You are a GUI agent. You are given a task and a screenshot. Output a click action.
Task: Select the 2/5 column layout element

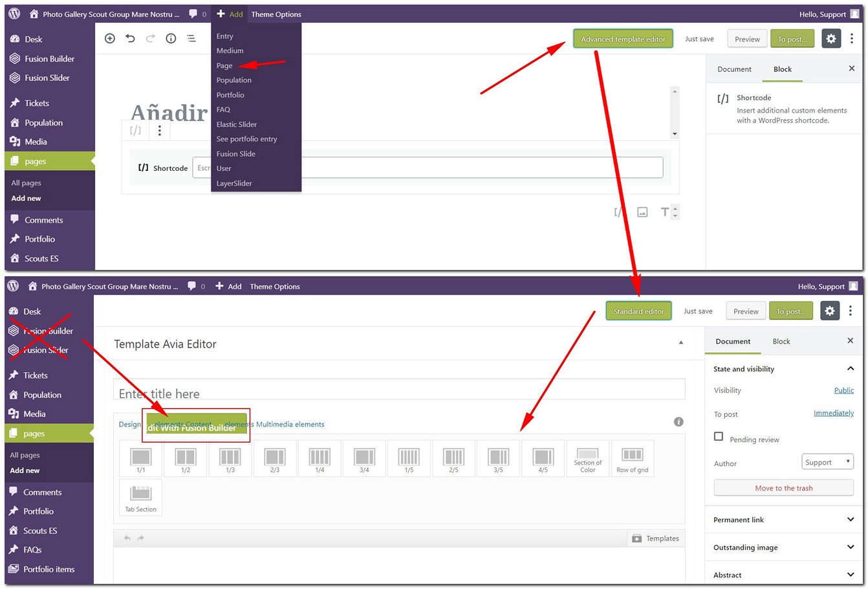(x=453, y=459)
